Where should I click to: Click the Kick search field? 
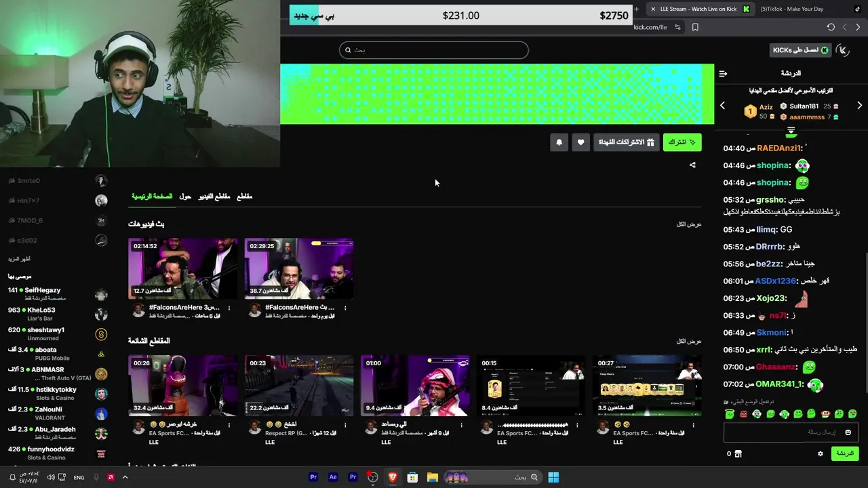tap(434, 49)
